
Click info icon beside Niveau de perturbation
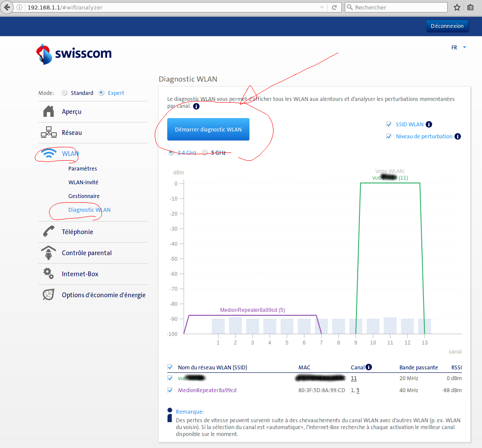pos(457,137)
